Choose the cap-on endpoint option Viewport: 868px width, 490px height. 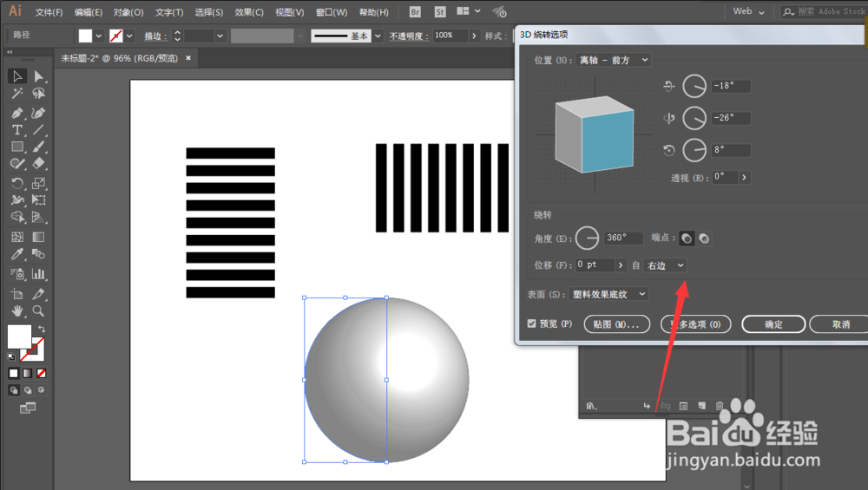pos(687,238)
